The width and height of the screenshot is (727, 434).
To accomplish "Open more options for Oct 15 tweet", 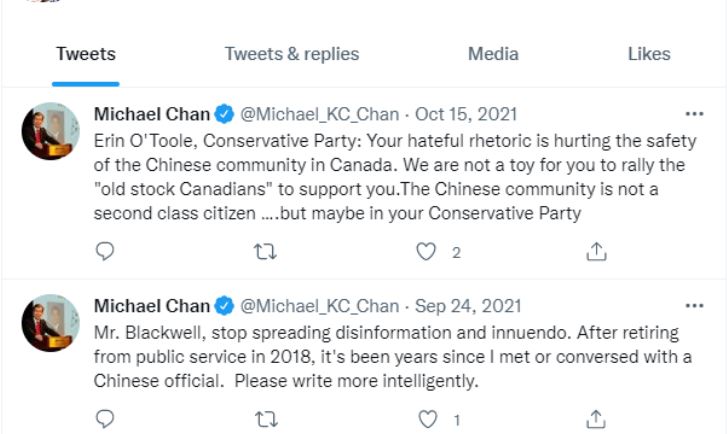I will 694,114.
